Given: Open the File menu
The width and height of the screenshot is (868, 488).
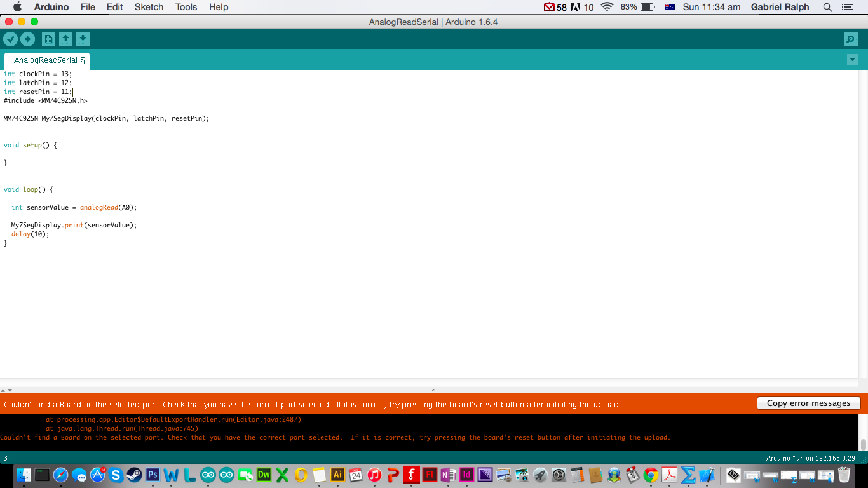Looking at the screenshot, I should pyautogui.click(x=88, y=7).
